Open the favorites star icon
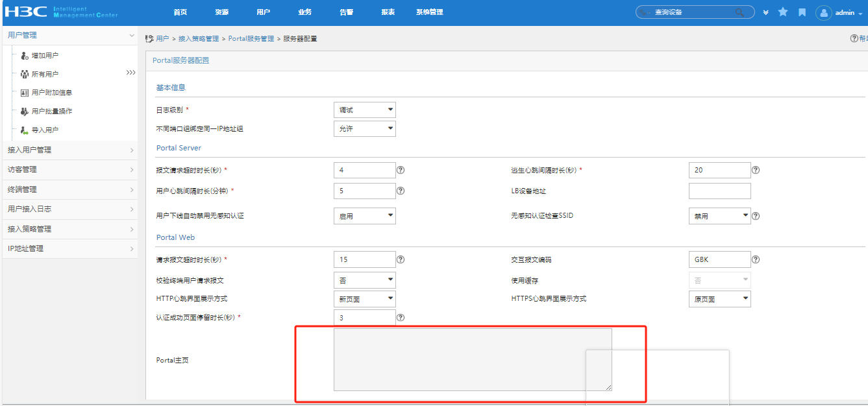Viewport: 868px width, 406px height. click(783, 12)
